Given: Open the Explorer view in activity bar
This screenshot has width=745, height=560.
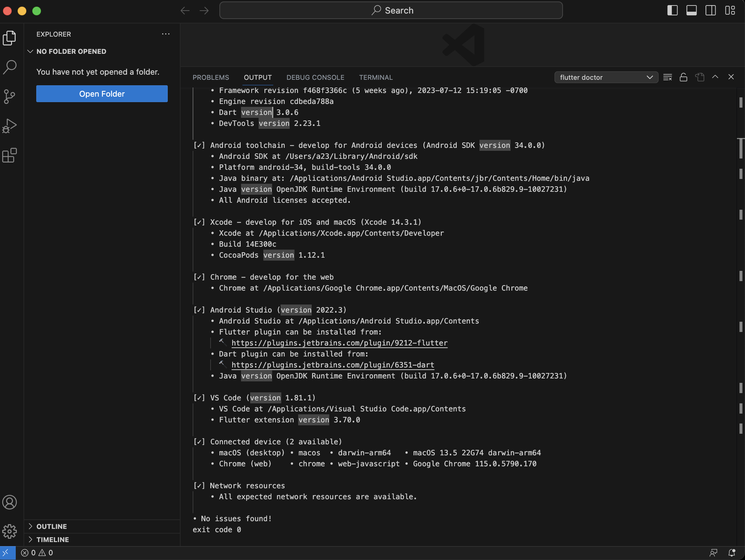Looking at the screenshot, I should (x=10, y=38).
